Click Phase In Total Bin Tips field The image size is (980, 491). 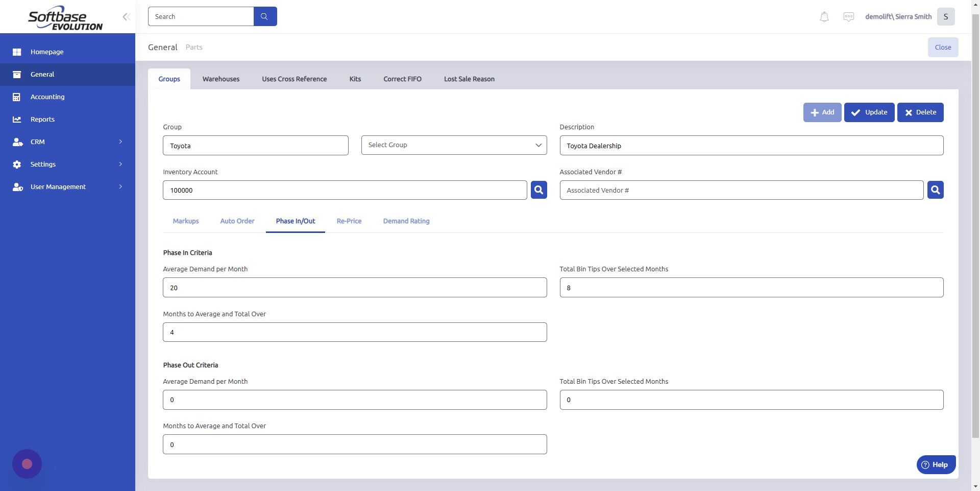(x=751, y=288)
